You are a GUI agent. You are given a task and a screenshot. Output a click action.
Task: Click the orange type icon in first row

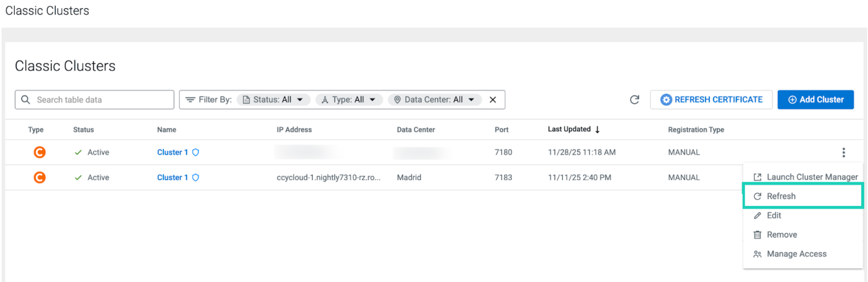(40, 152)
